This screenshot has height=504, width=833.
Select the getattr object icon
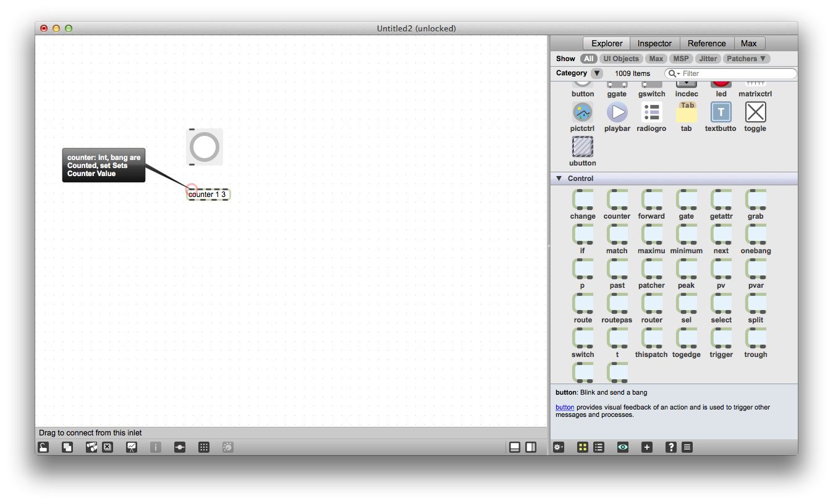721,200
